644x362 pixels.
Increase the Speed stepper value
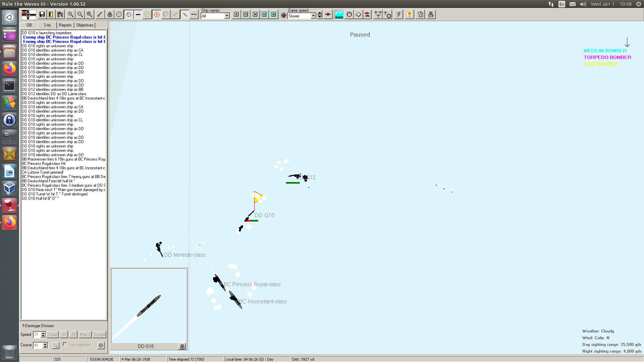pyautogui.click(x=43, y=333)
